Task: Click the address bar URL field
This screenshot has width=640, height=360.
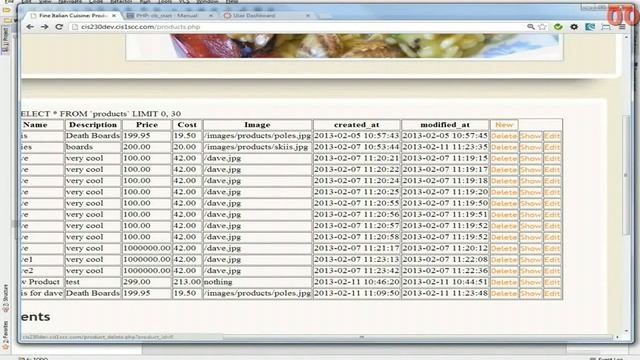Action: tap(298, 27)
